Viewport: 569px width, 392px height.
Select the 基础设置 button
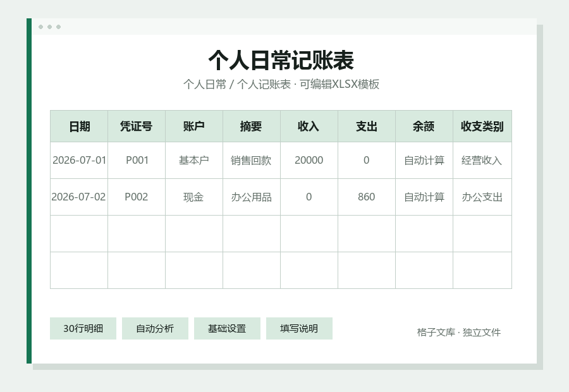click(227, 329)
